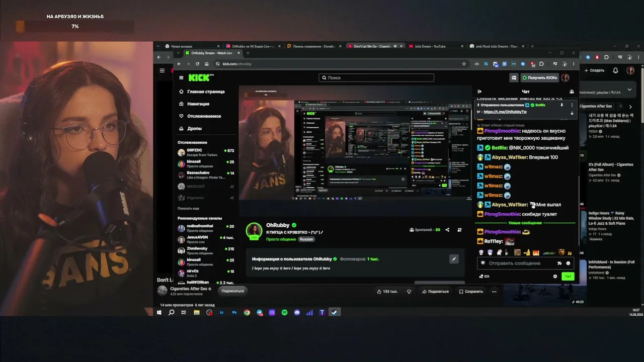This screenshot has width=644, height=362.
Task: Collapse the chat panel with the arrow icon
Action: tap(479, 92)
